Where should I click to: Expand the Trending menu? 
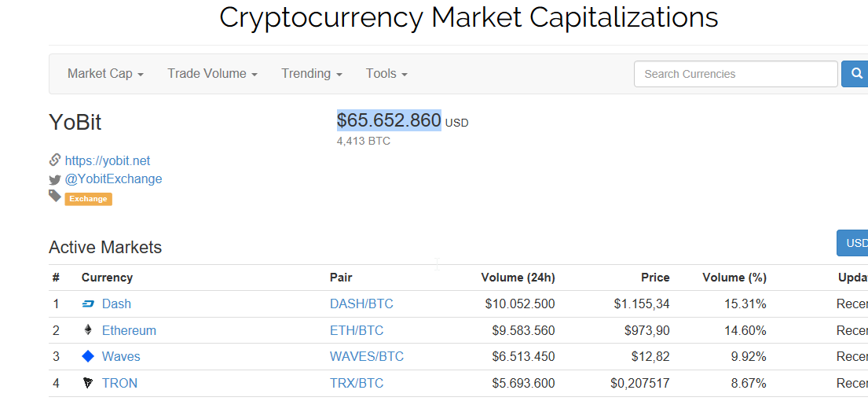[x=312, y=74]
